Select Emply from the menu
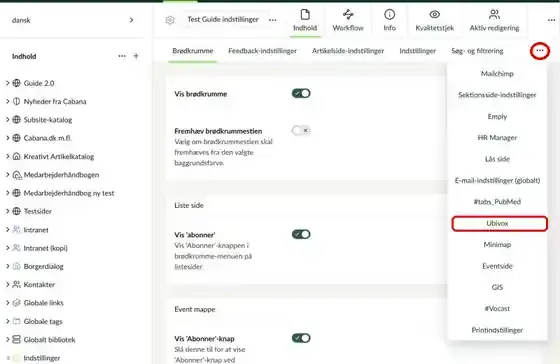 coord(497,116)
